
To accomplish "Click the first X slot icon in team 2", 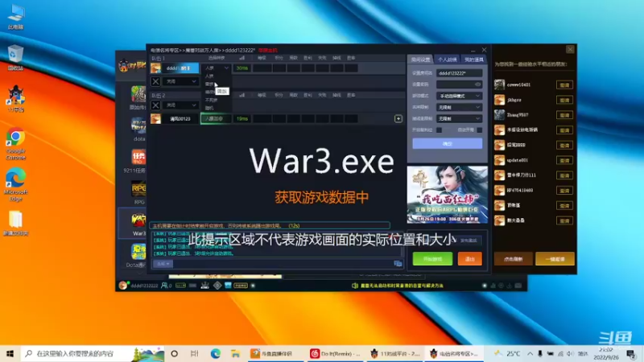I will [x=155, y=105].
